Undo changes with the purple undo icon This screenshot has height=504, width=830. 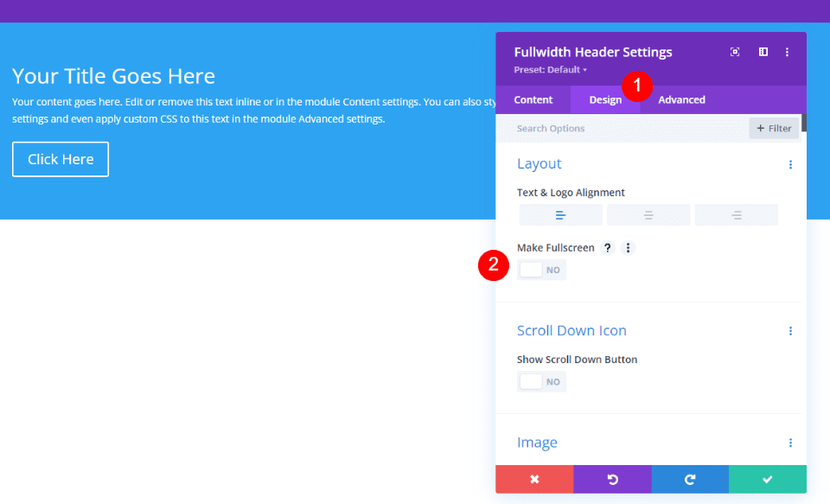612,478
